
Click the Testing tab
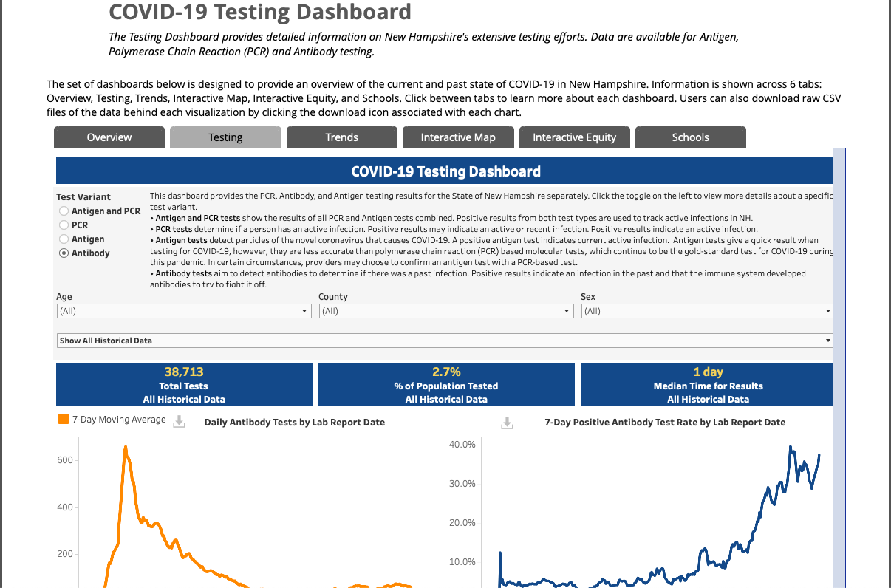point(225,137)
